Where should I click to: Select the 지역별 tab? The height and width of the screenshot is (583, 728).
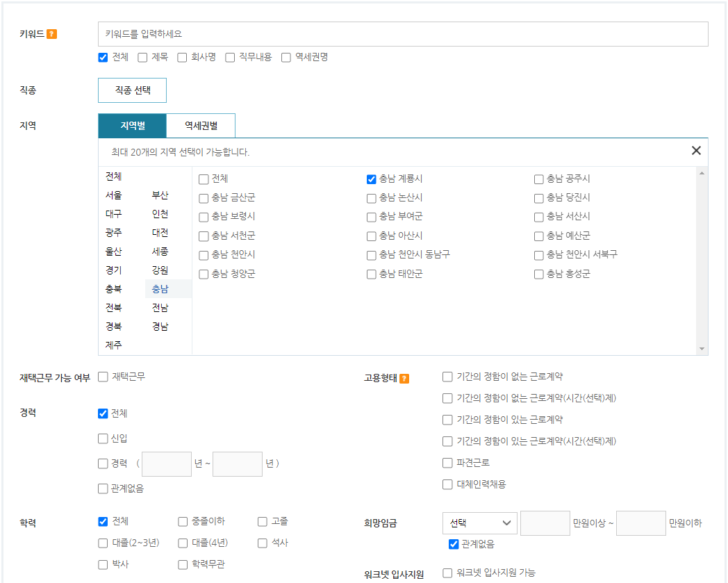point(132,126)
